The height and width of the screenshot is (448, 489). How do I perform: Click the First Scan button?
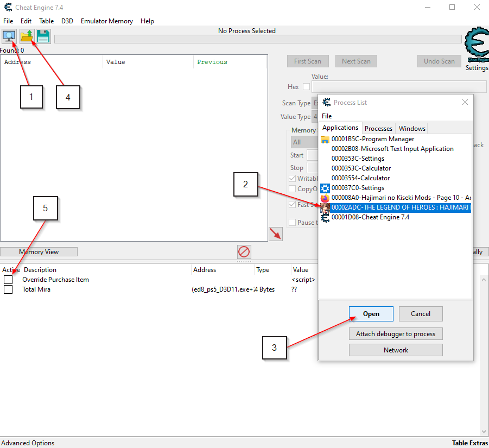click(x=308, y=61)
